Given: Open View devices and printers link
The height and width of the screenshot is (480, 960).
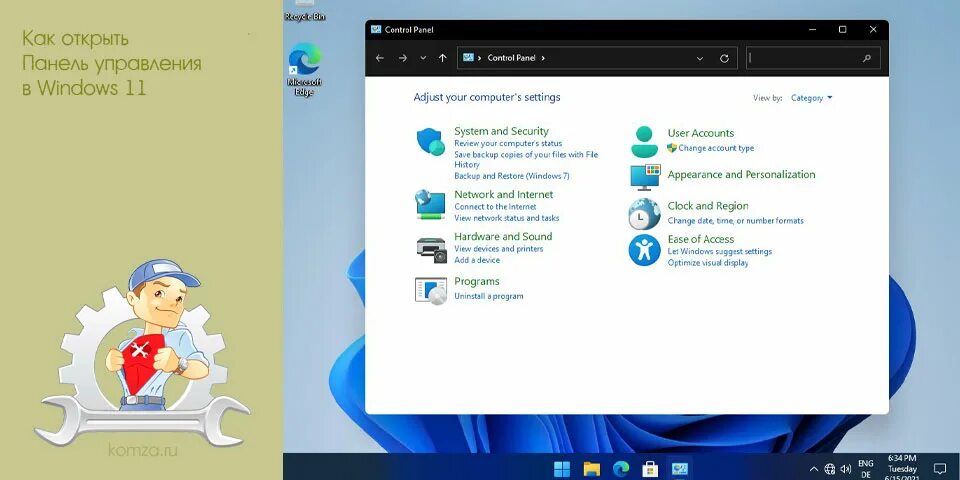Looking at the screenshot, I should [x=498, y=249].
